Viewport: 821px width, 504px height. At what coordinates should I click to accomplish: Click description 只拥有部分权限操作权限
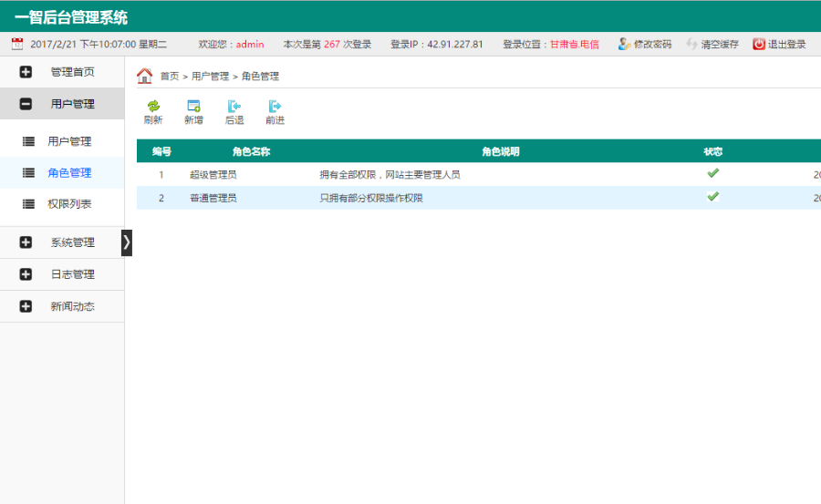coord(371,199)
